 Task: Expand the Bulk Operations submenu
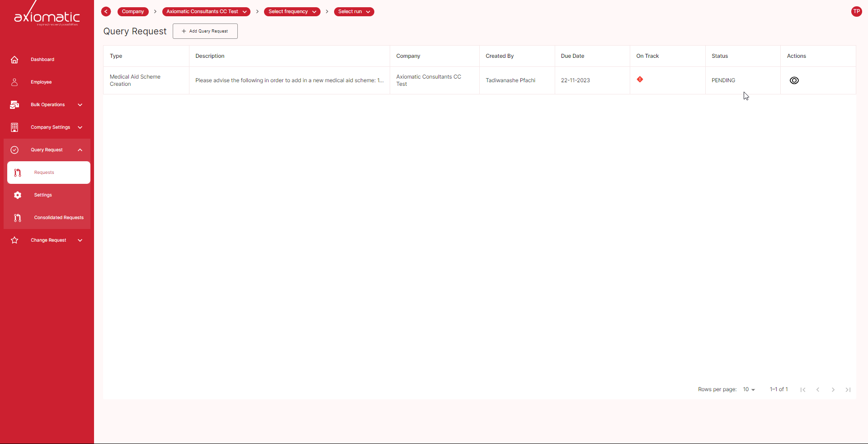(x=80, y=105)
